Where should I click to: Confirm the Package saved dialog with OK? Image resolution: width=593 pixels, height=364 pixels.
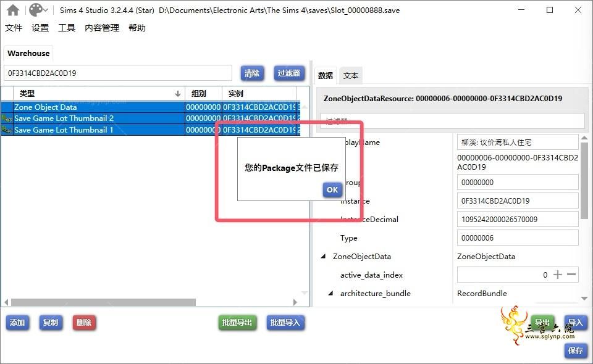(332, 189)
